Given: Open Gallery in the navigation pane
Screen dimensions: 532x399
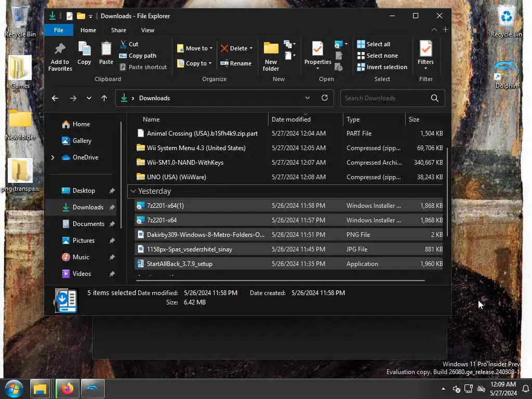Looking at the screenshot, I should (77, 140).
